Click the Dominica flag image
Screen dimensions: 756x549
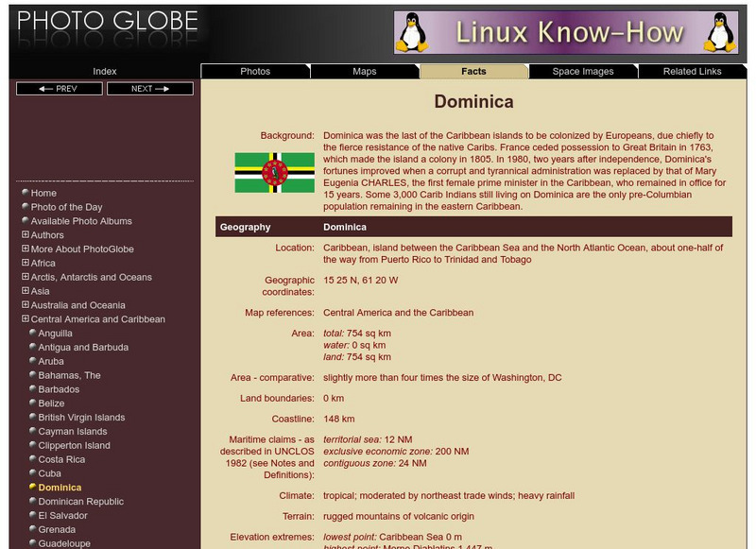(274, 173)
